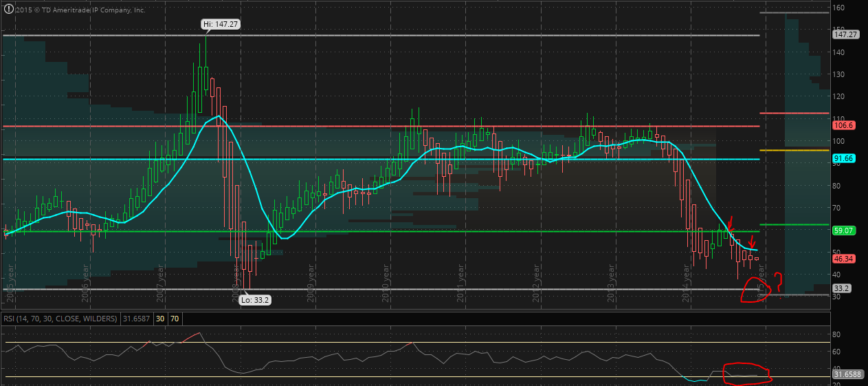Click the green 59.07 price axis label
The image size is (868, 386).
click(843, 231)
